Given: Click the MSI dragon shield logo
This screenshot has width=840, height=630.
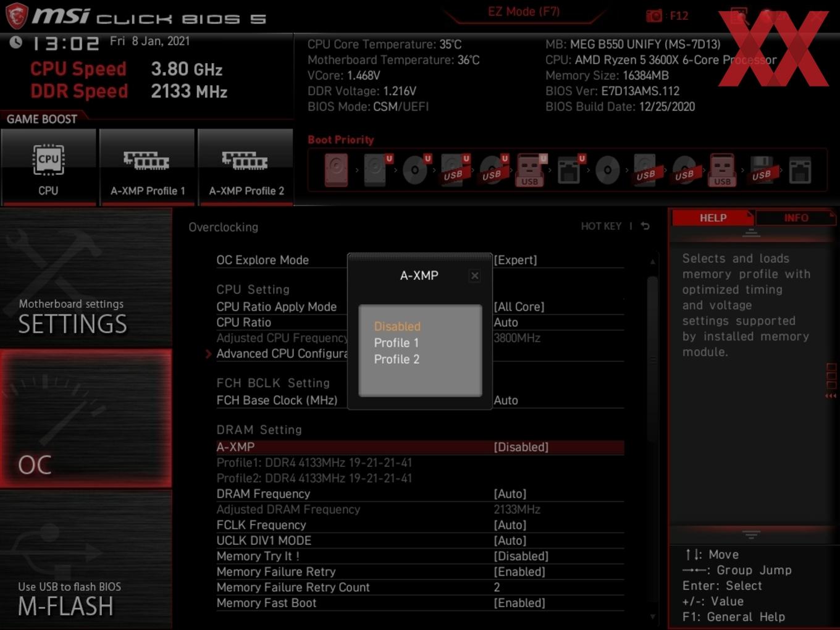Looking at the screenshot, I should pyautogui.click(x=17, y=15).
